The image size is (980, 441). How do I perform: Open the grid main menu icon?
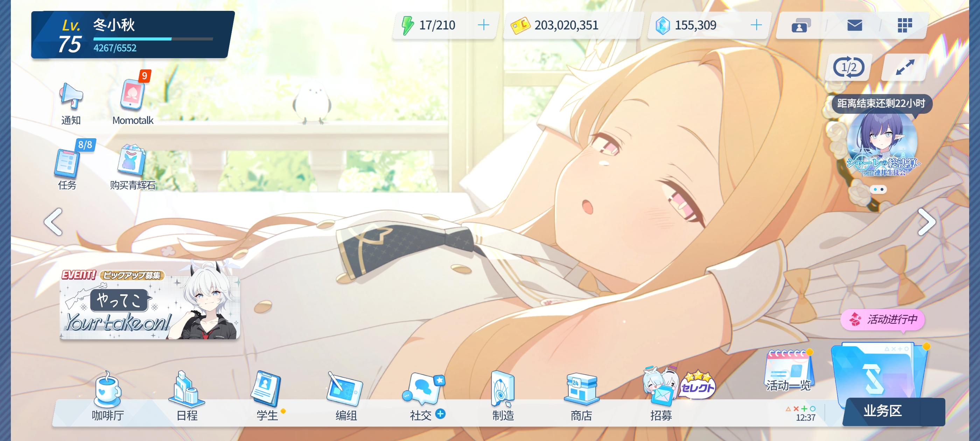pos(905,26)
